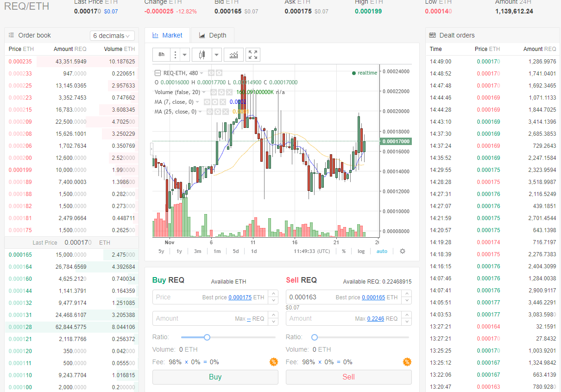Click the red Sell button
This screenshot has height=392, width=561.
click(x=349, y=377)
